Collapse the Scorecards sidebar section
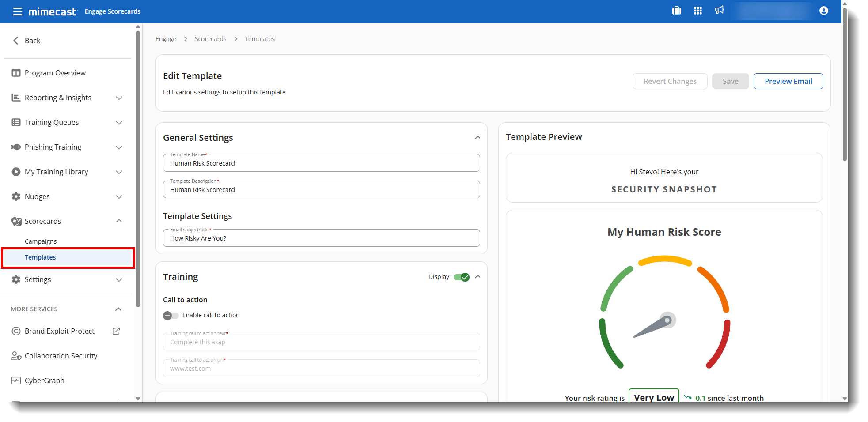 [x=119, y=221]
